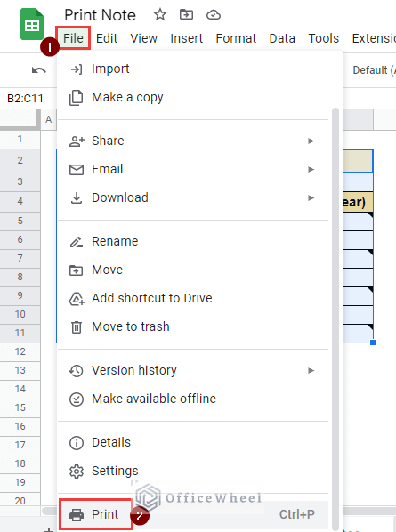Image resolution: width=396 pixels, height=532 pixels.
Task: Select Make a copy
Action: pos(193,97)
